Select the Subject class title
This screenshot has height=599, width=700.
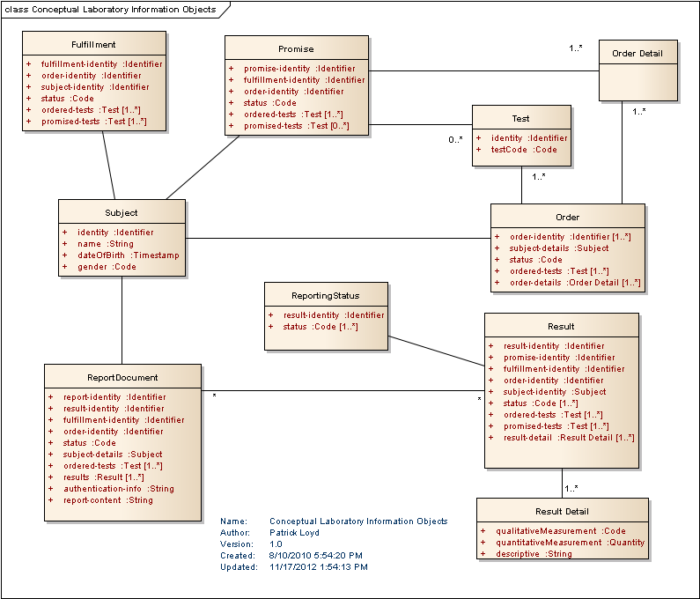(122, 212)
